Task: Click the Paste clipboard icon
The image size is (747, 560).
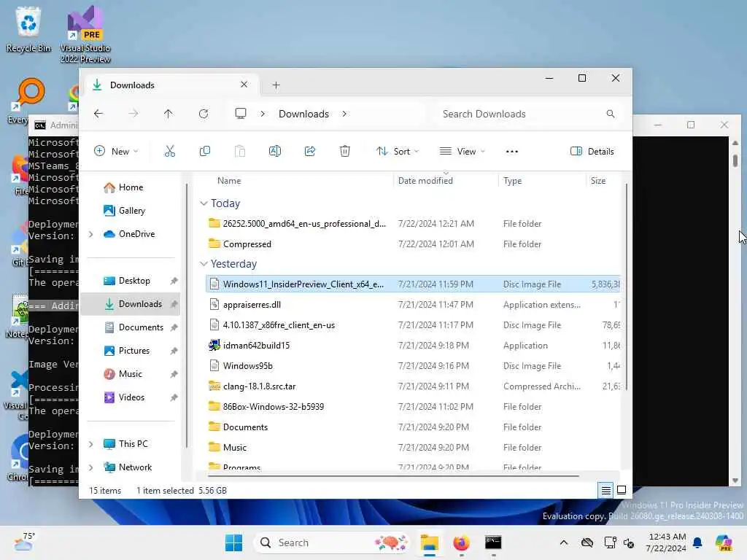Action: pos(239,152)
